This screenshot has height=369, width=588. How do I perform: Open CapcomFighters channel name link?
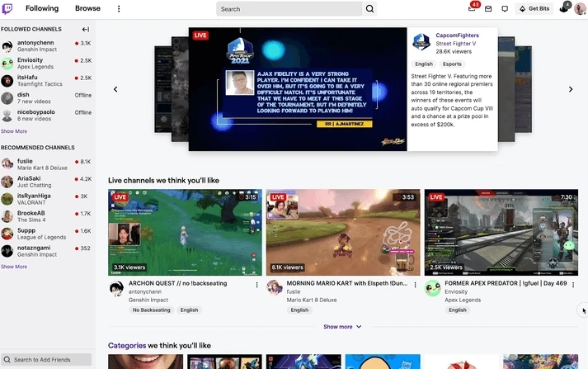[x=457, y=35]
